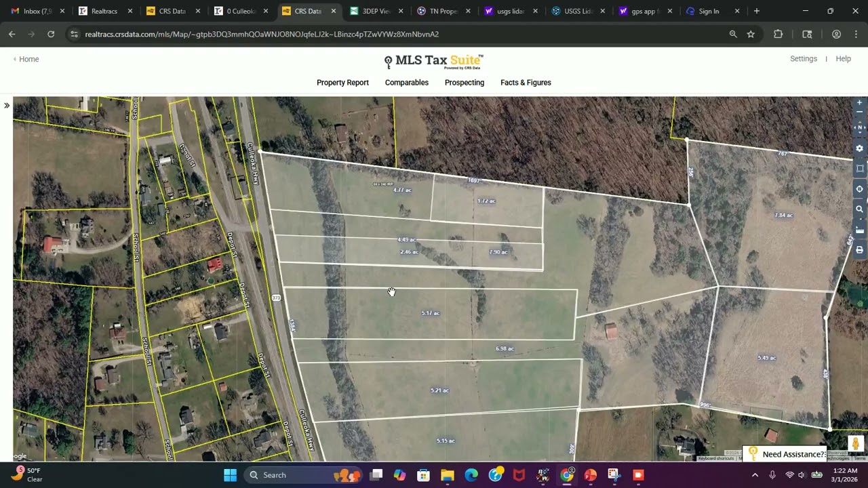Bookmark this page with the star icon
Image resolution: width=868 pixels, height=488 pixels.
click(x=751, y=34)
